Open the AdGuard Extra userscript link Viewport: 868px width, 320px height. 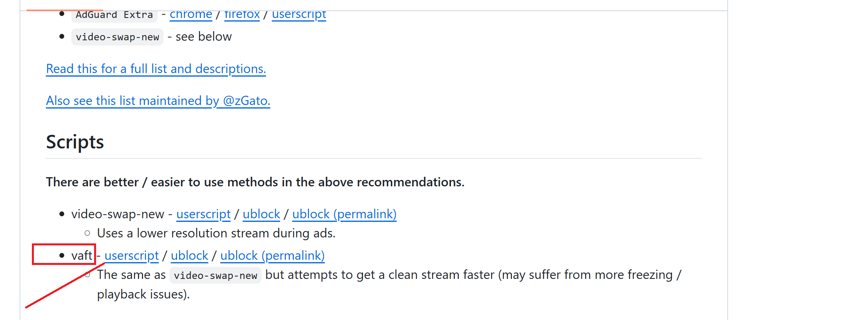(299, 15)
